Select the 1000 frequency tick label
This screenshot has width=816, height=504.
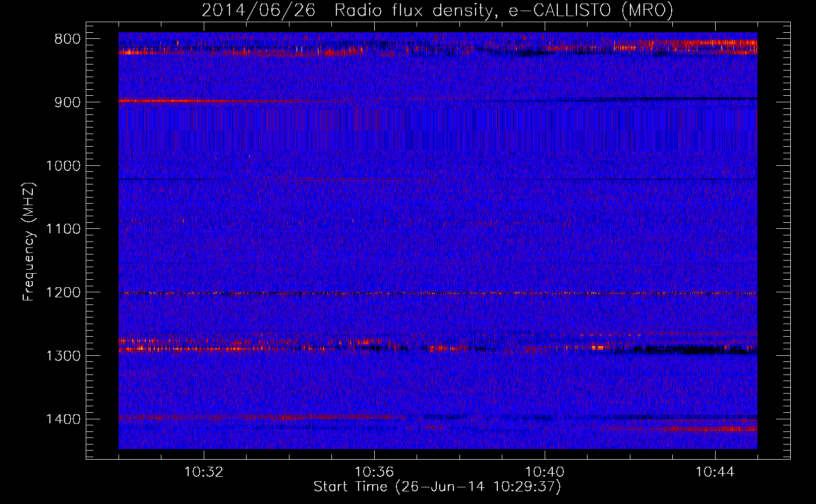(x=63, y=166)
